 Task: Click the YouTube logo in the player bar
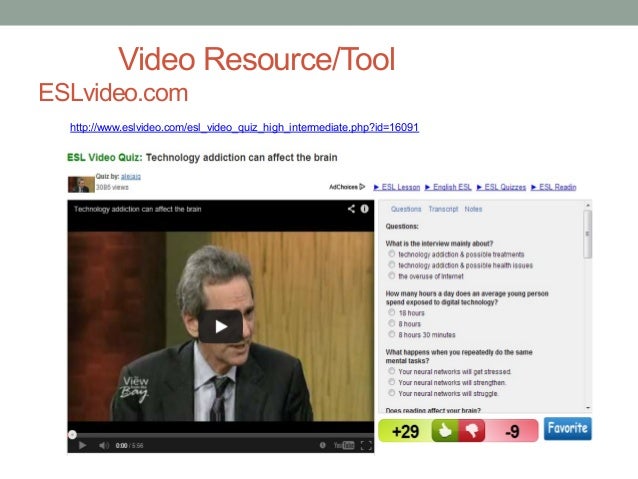(344, 445)
